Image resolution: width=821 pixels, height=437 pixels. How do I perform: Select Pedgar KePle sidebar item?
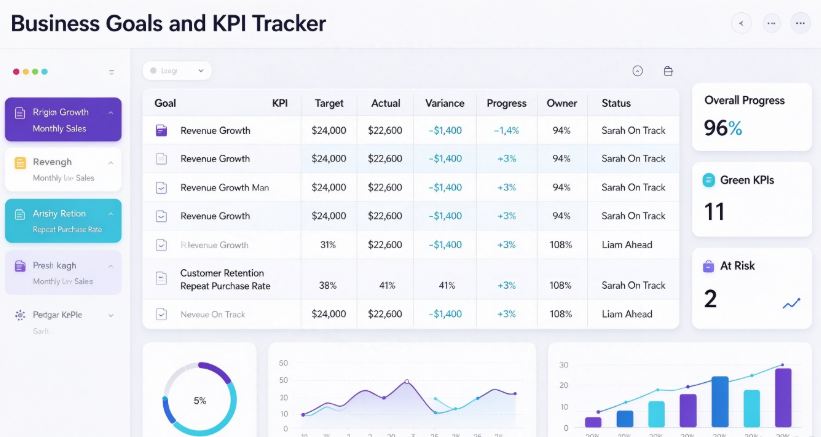(x=63, y=321)
